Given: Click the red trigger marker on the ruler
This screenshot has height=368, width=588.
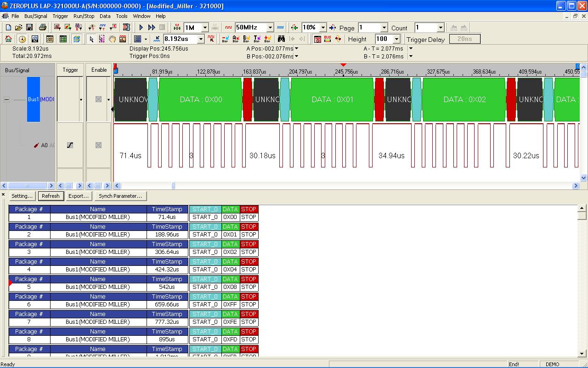Looking at the screenshot, I should 343,65.
